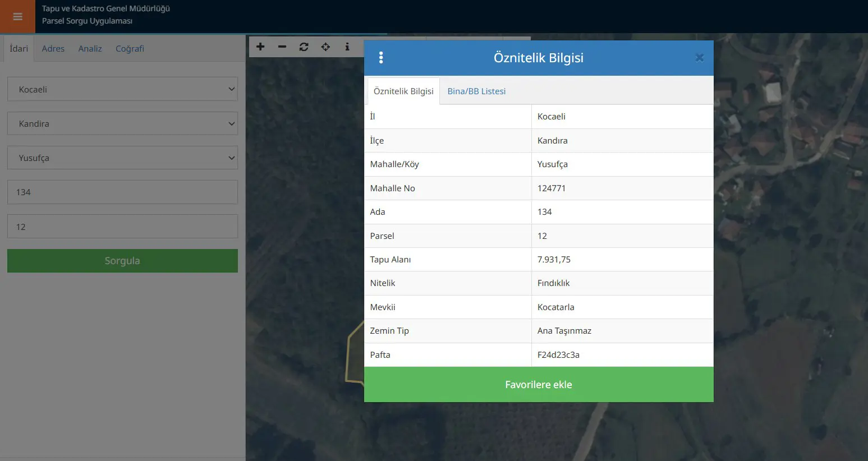Expand the Yusufça neighborhood dropdown
Screen dimensions: 868x461
(122, 158)
